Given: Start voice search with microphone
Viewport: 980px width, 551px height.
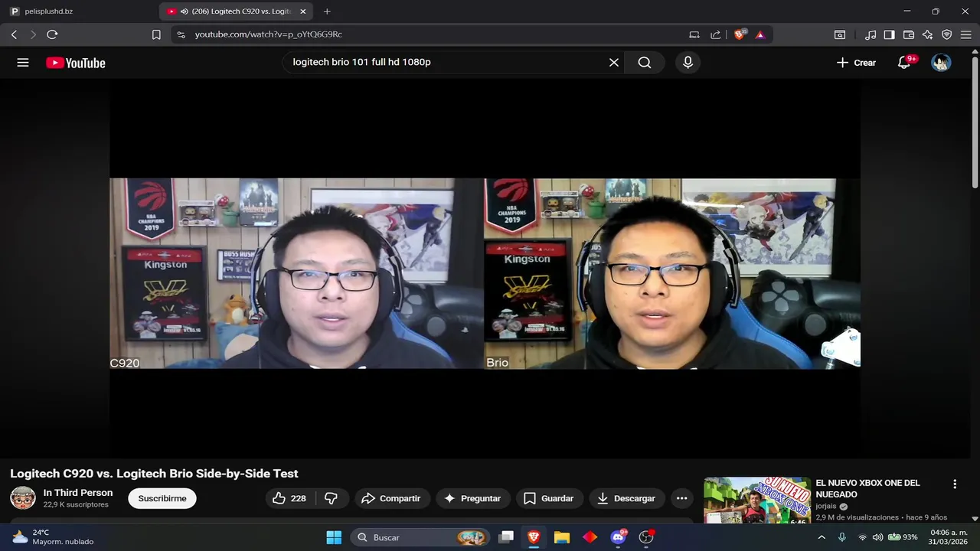Looking at the screenshot, I should (688, 63).
